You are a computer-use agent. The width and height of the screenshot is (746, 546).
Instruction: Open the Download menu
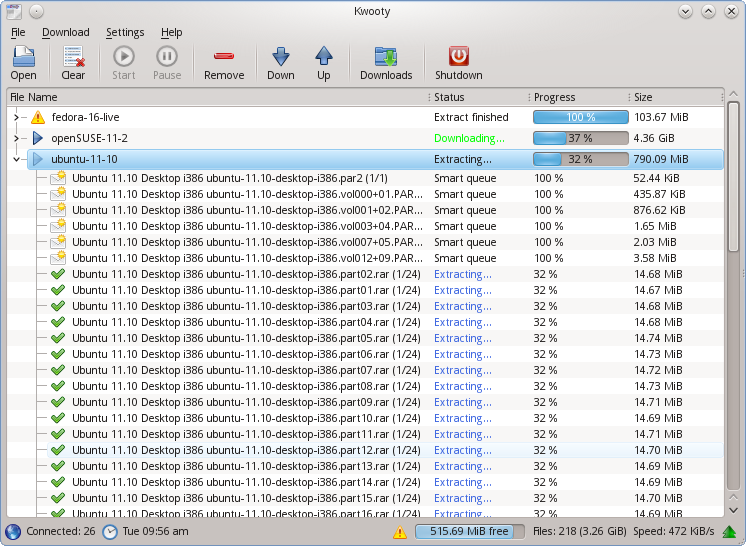coord(66,32)
